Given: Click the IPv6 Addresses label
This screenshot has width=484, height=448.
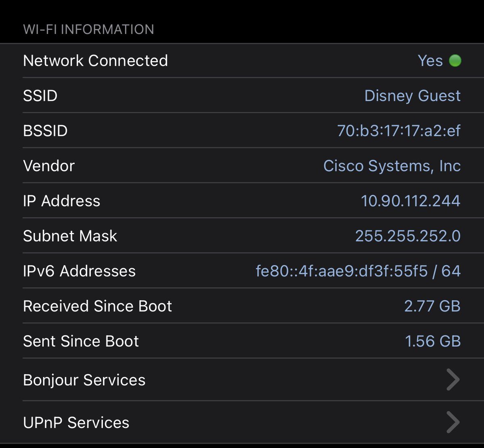Looking at the screenshot, I should pos(79,271).
